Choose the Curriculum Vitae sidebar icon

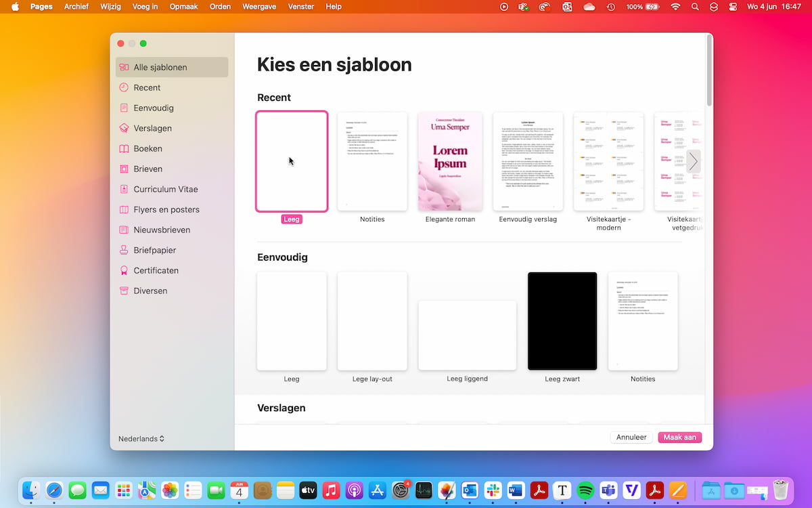124,189
